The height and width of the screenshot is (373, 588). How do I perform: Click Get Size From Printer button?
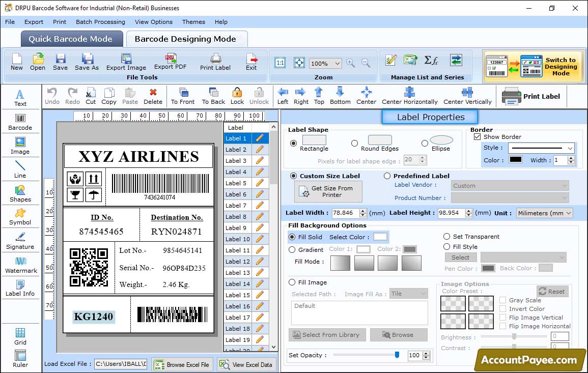[x=328, y=191]
